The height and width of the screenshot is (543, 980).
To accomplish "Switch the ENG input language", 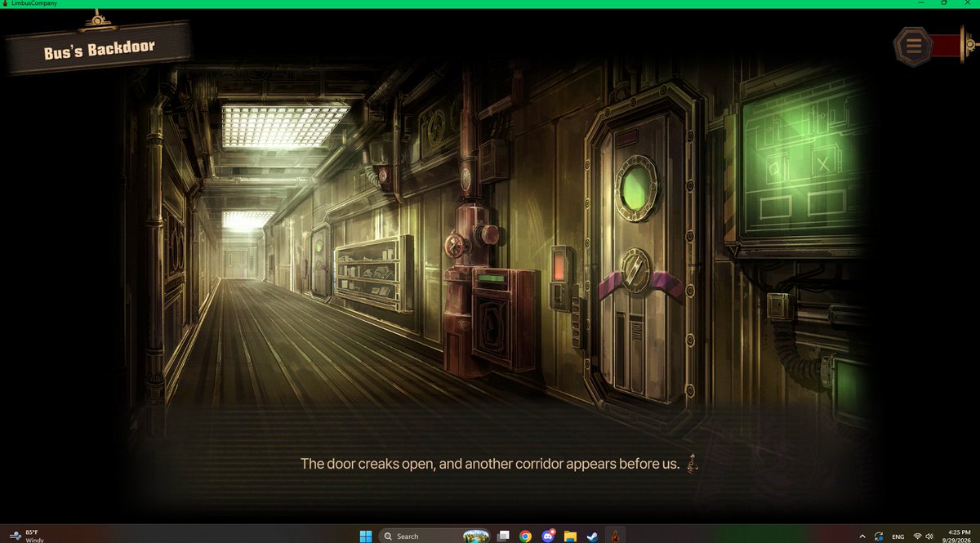I will pos(898,536).
